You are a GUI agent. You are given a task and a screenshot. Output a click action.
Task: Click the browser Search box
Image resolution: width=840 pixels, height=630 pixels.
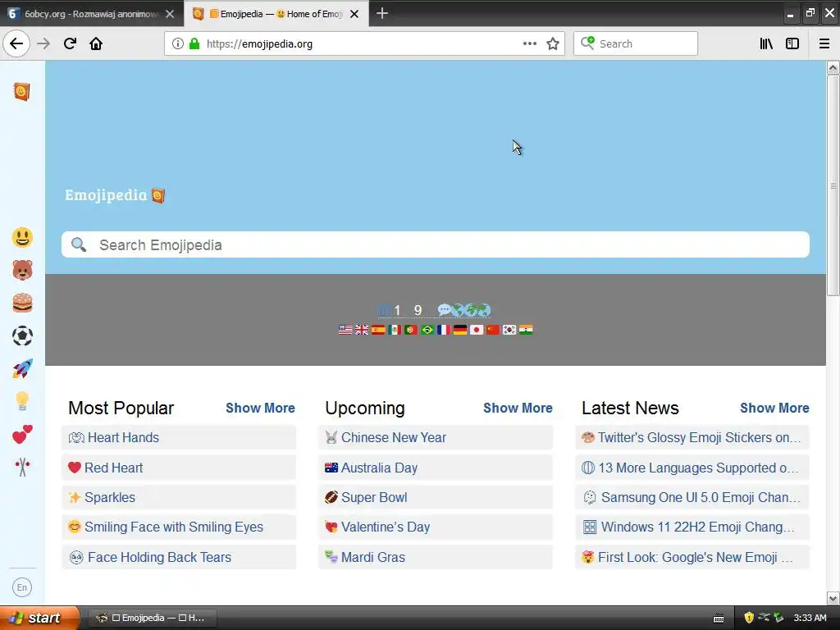click(636, 43)
